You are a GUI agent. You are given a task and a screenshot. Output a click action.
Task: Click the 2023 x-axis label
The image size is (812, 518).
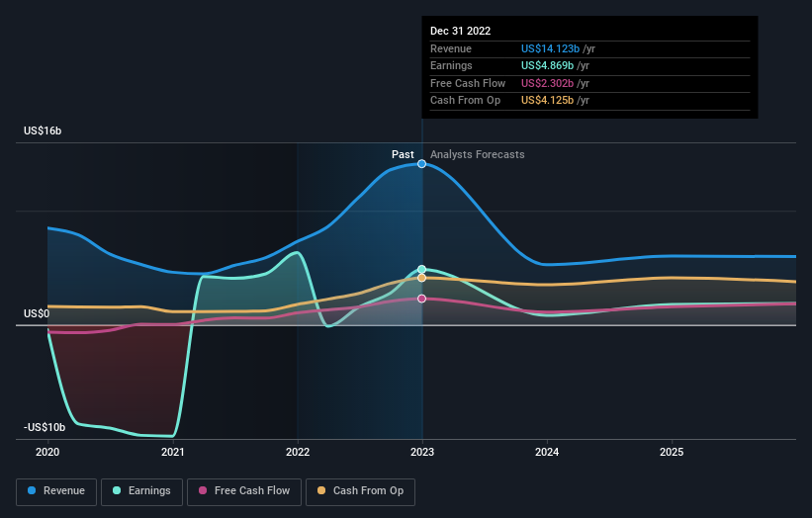coord(422,453)
